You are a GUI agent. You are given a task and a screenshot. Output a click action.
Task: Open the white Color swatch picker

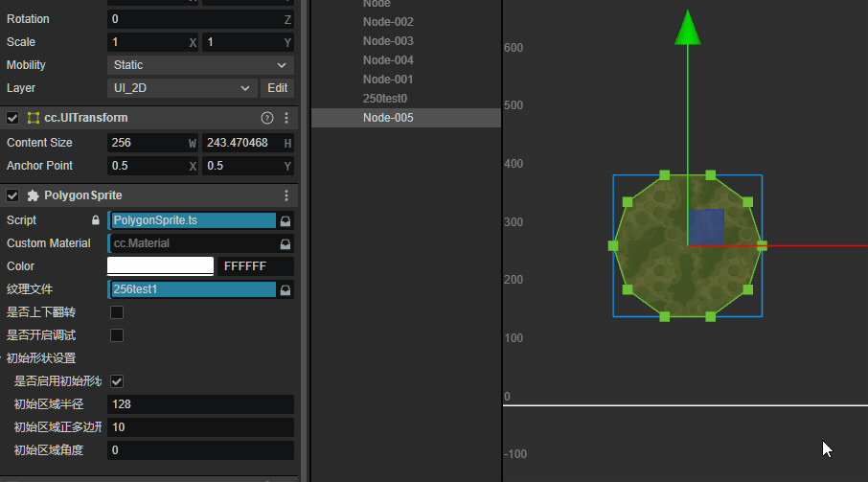pyautogui.click(x=160, y=266)
